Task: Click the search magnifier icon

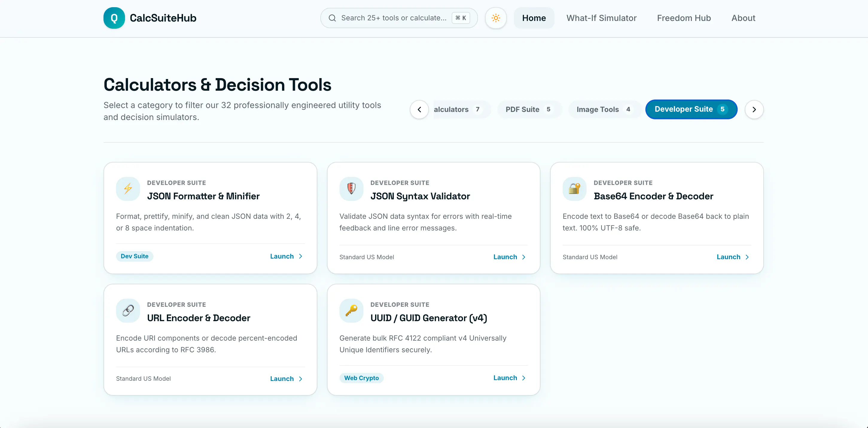Action: pos(332,18)
